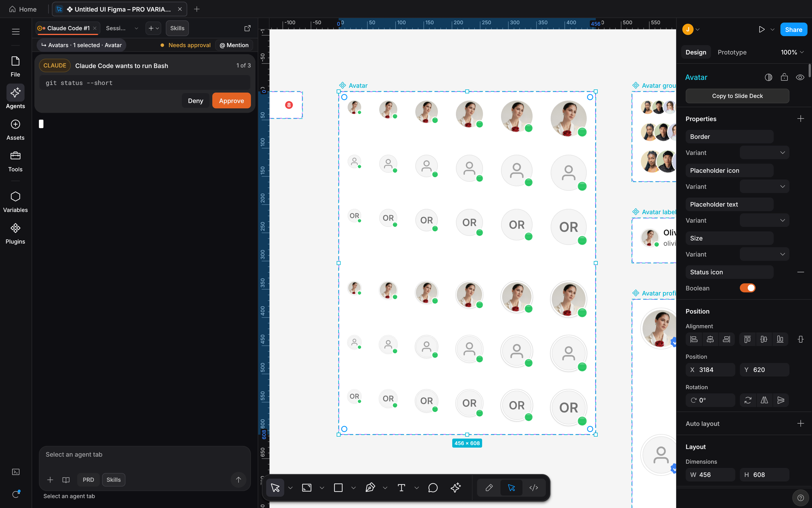Click the X position input field
The height and width of the screenshot is (508, 812).
pyautogui.click(x=710, y=370)
